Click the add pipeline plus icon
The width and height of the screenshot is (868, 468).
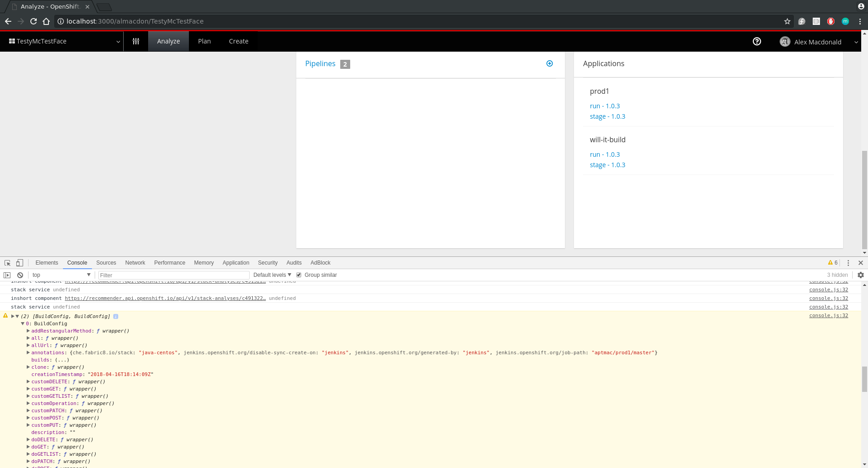tap(549, 63)
